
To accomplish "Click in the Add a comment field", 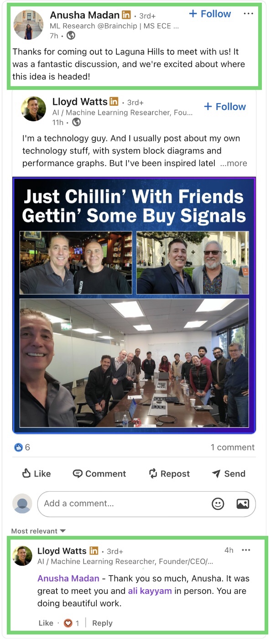I will [123, 504].
